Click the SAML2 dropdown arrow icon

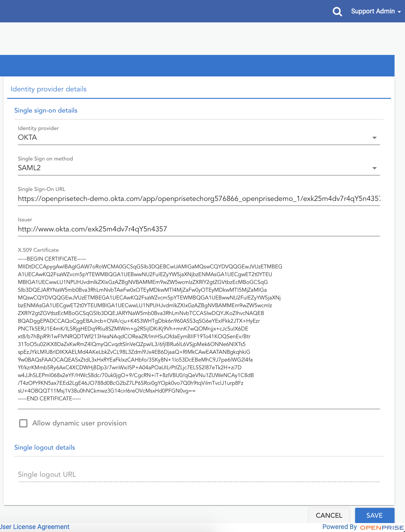click(x=374, y=168)
